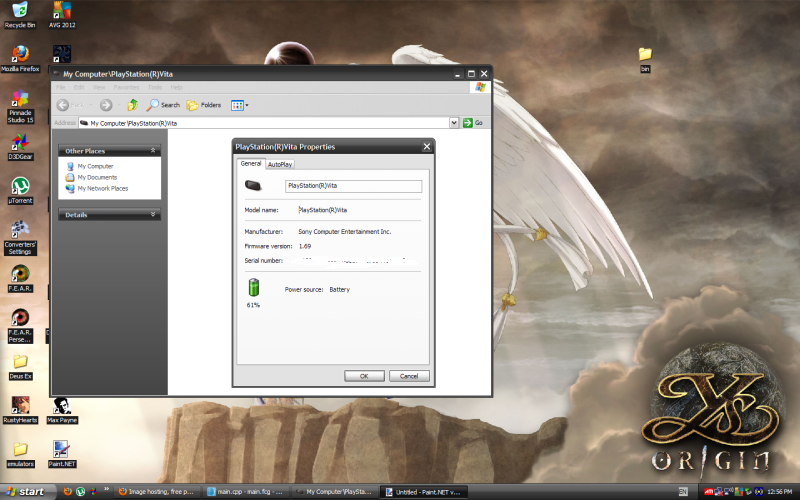The image size is (800, 500).
Task: Select the F.E.A.R. Perseus desktop icon
Action: pyautogui.click(x=20, y=326)
